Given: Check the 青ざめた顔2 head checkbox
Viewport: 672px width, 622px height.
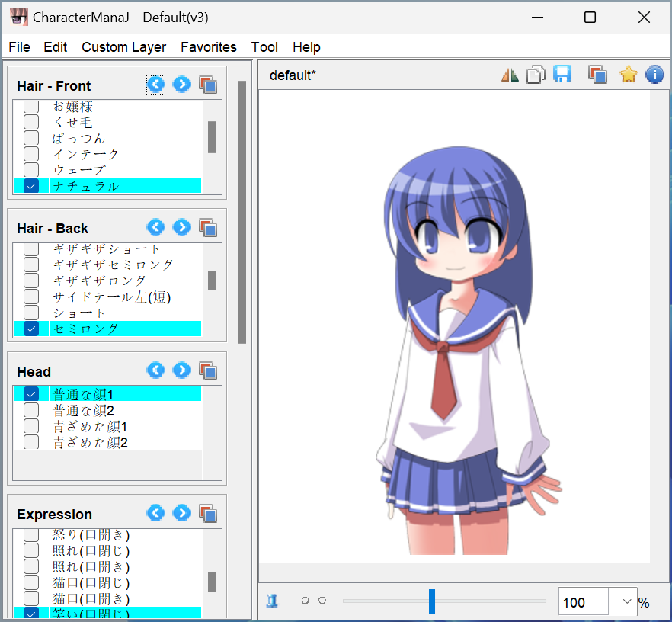Looking at the screenshot, I should (30, 442).
